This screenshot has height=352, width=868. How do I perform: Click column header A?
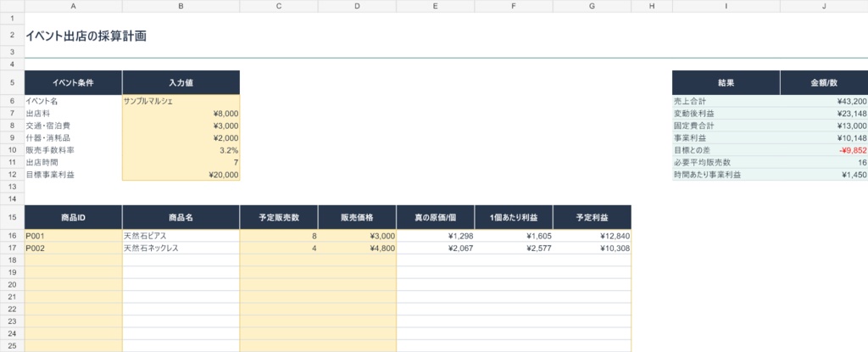pos(74,6)
